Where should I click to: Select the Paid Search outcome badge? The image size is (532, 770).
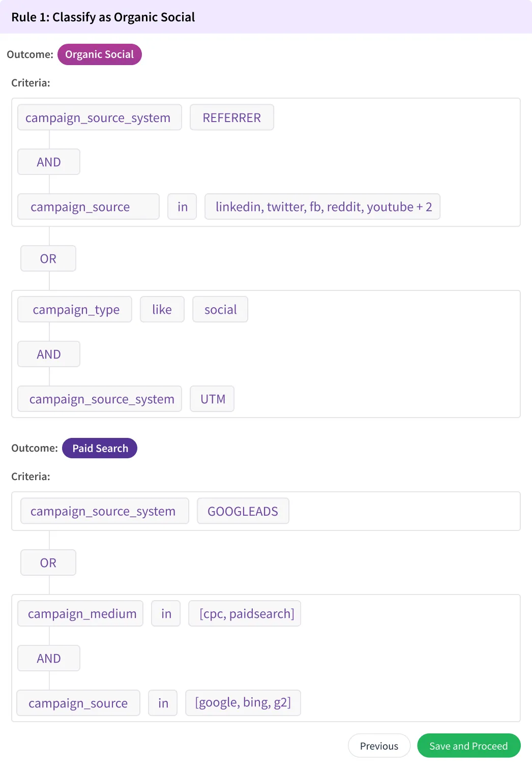click(x=100, y=448)
